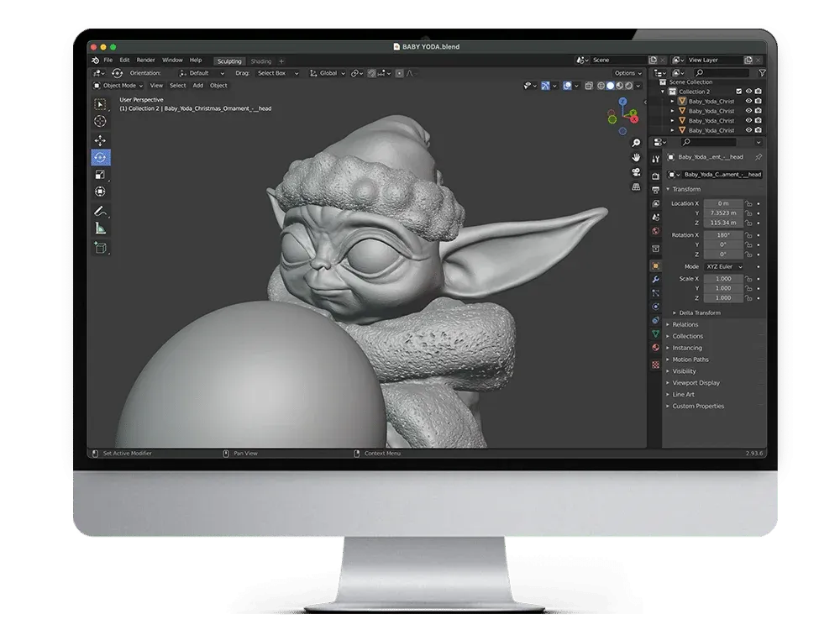Select solid viewport shading
This screenshot has width=840, height=630.
610,86
